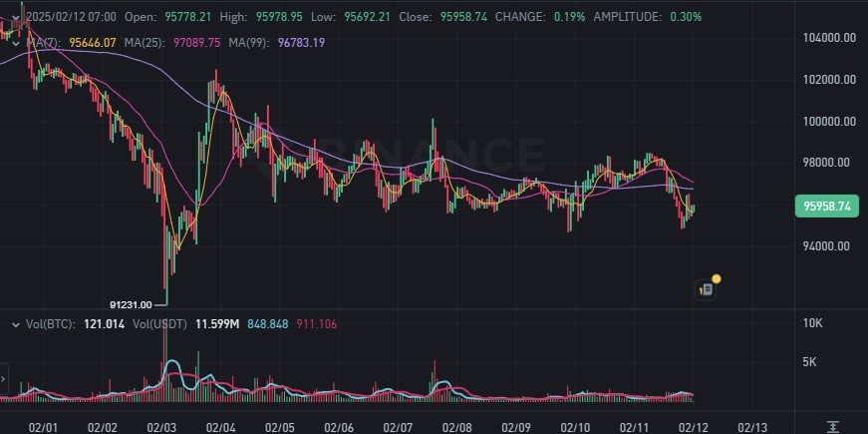Click the 02/07 date on time axis
The image size is (868, 434).
pyautogui.click(x=398, y=427)
